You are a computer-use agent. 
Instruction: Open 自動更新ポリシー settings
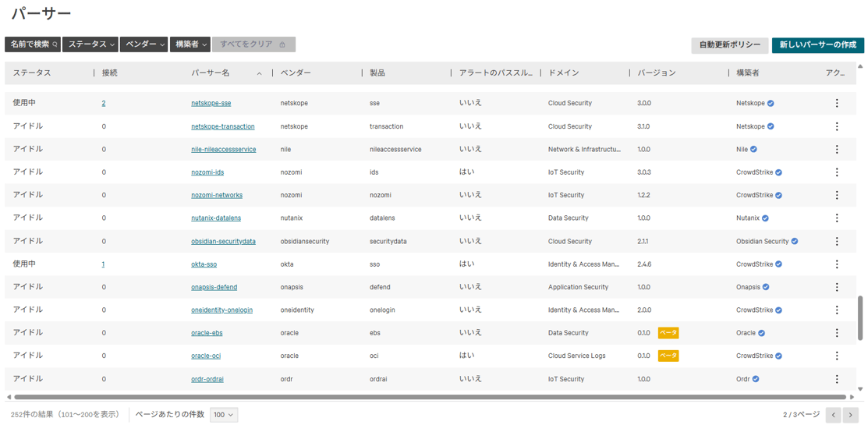click(729, 44)
